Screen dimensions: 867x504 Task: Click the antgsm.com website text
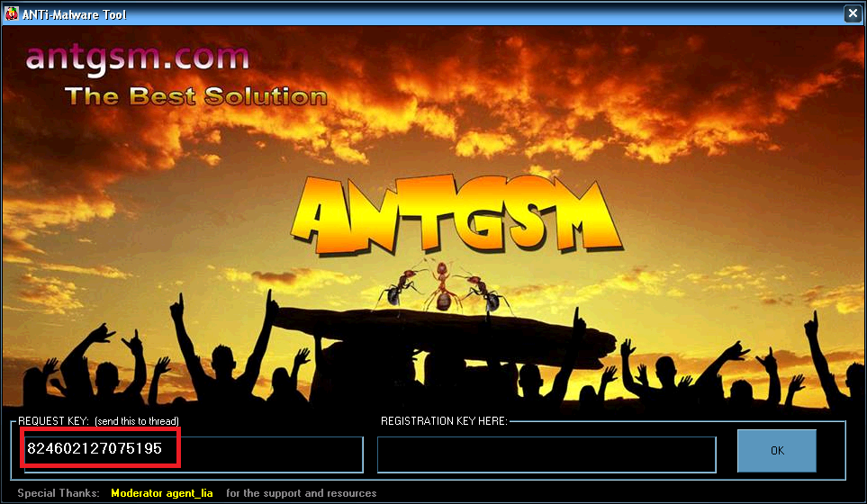137,58
